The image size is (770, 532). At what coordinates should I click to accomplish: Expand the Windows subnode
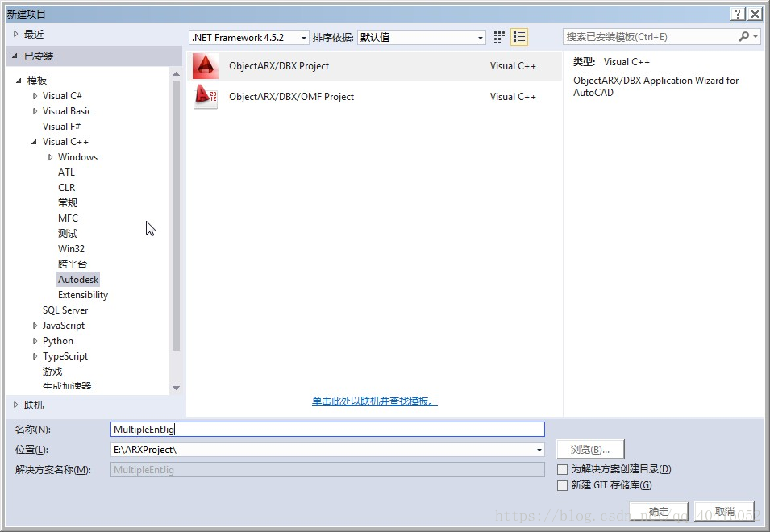[x=50, y=157]
